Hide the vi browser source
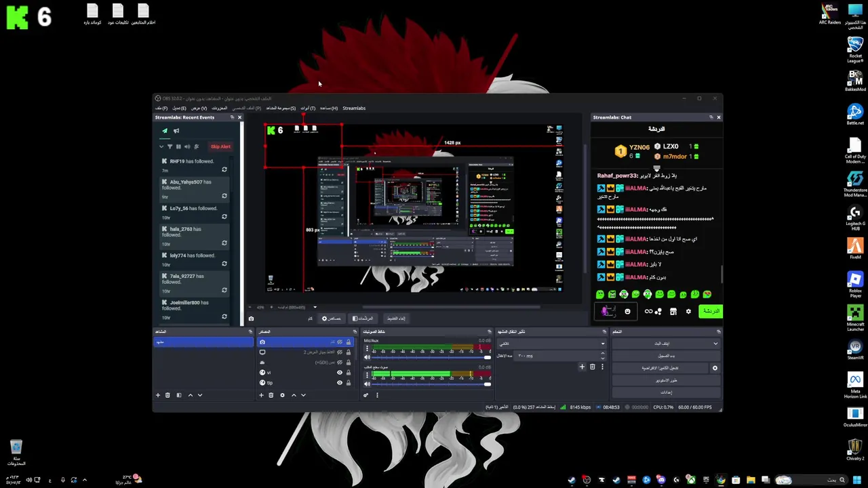 [x=340, y=373]
